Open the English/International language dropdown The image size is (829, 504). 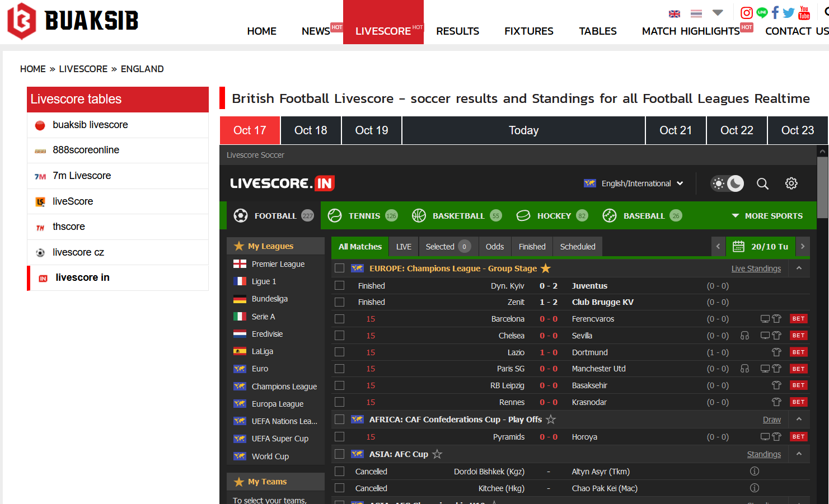(x=634, y=183)
